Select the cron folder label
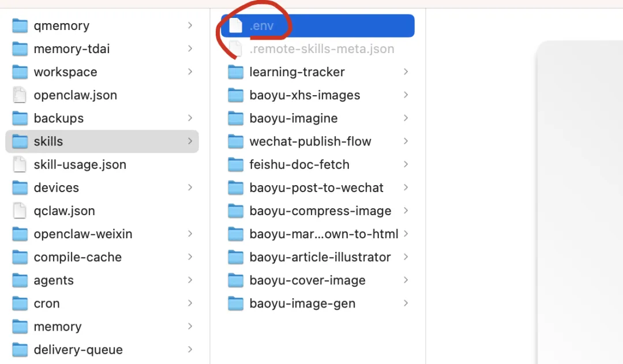Screen dimensions: 623x364 [47, 303]
